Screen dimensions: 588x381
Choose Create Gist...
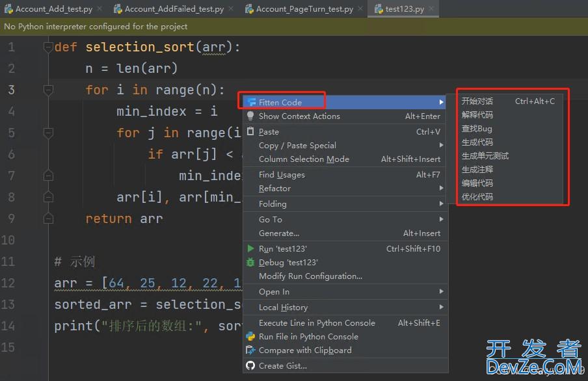344,365
